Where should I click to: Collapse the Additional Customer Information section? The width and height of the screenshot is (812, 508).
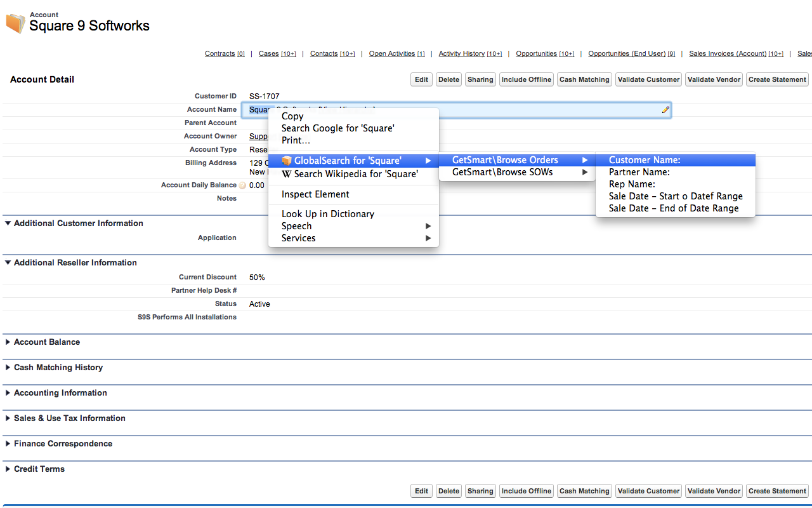point(8,224)
